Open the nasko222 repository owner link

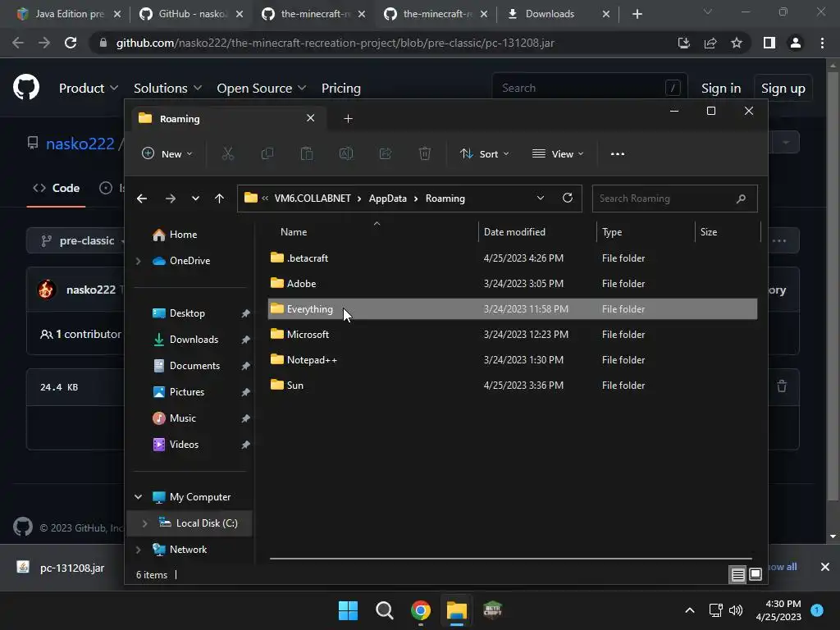80,144
